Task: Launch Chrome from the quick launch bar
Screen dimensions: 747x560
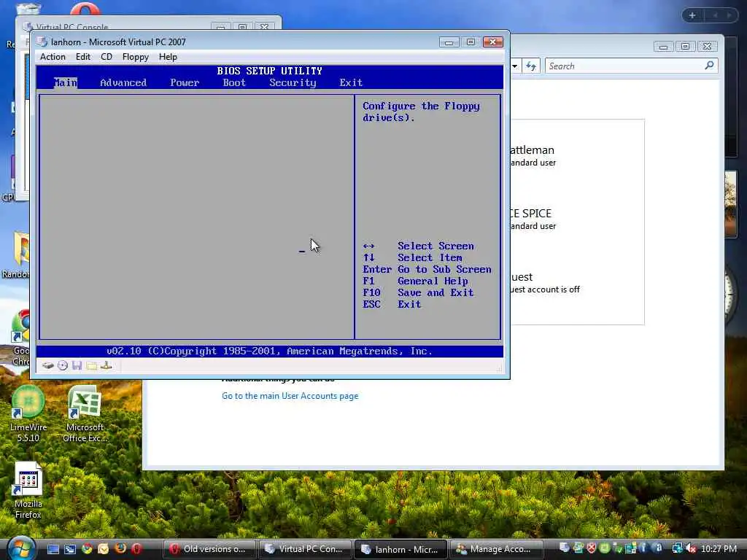Action: [87, 549]
